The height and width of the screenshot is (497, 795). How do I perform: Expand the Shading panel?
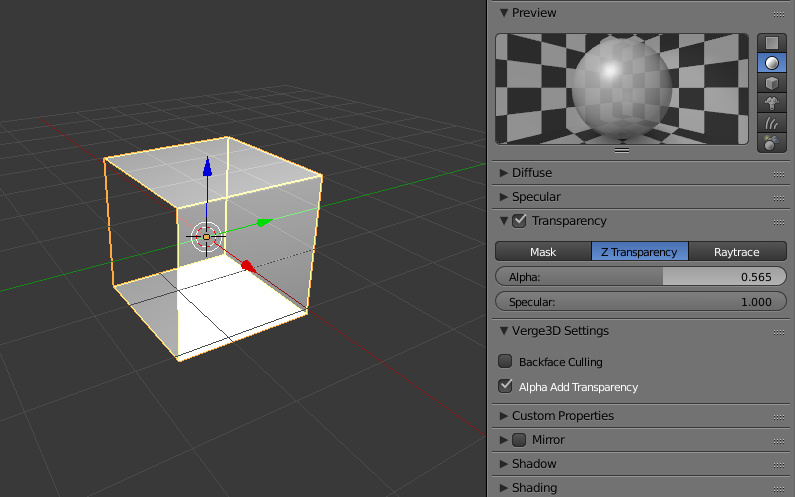tap(503, 487)
